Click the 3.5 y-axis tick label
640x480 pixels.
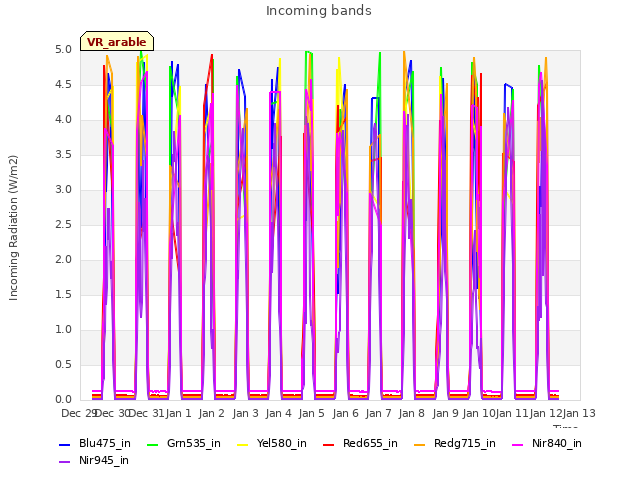pos(63,155)
